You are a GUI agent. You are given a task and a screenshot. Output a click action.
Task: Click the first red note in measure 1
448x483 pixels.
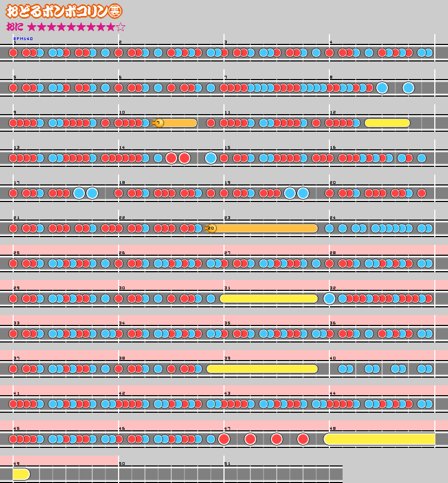13,53
